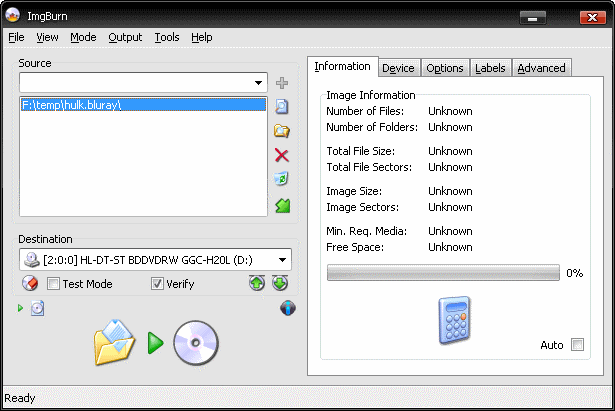
Task: Enable the Test Mode checkbox
Action: point(54,284)
